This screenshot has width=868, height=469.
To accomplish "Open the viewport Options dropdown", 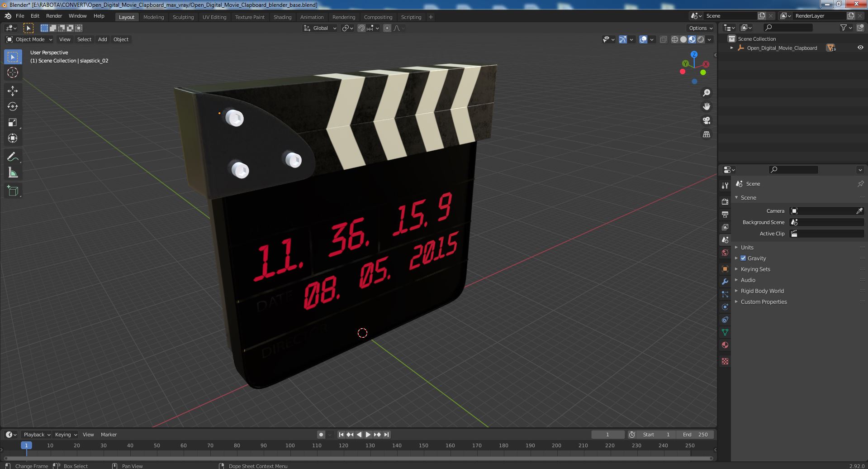I will pos(701,28).
